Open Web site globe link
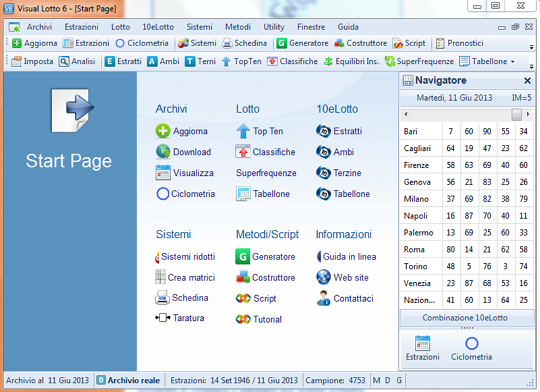 [x=342, y=277]
